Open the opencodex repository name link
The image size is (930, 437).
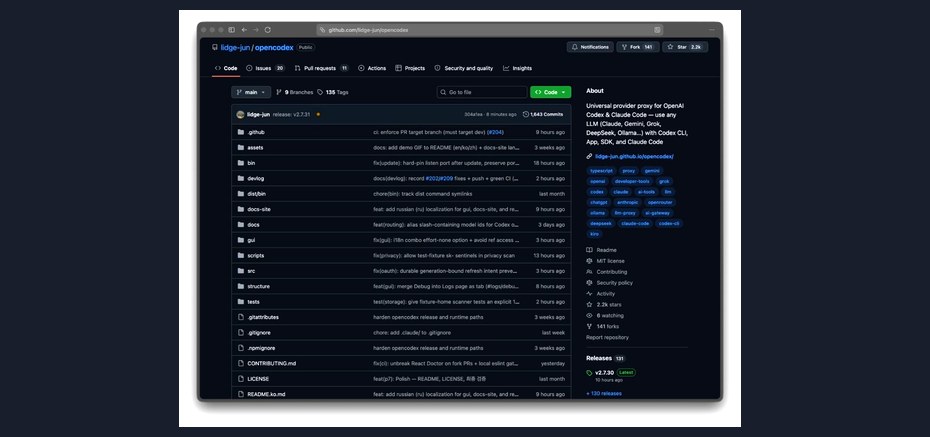click(274, 47)
